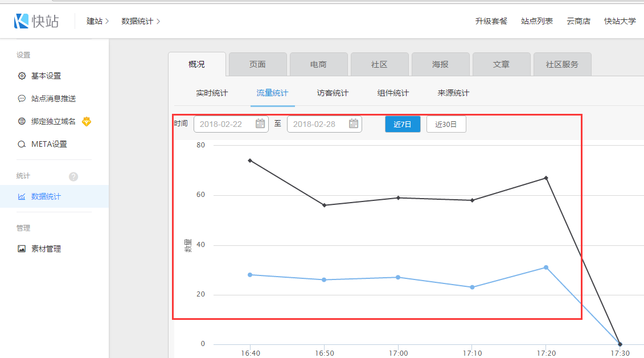The width and height of the screenshot is (644, 358).
Task: Click the data statistics chart icon
Action: 22,197
